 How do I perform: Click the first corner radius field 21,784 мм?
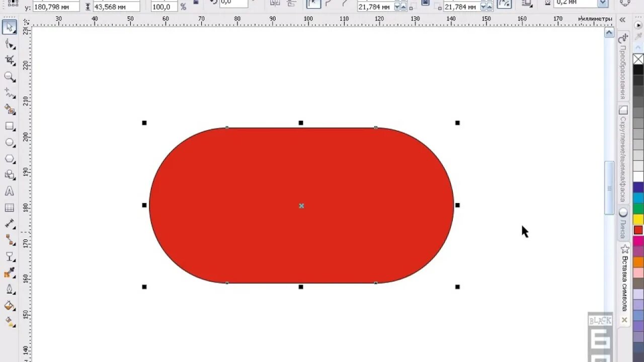(x=376, y=7)
